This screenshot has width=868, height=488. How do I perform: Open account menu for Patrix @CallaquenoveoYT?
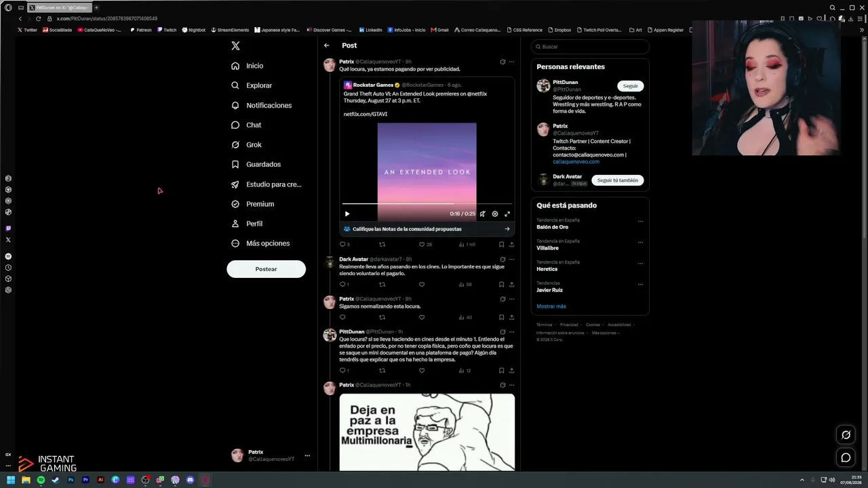[270, 455]
